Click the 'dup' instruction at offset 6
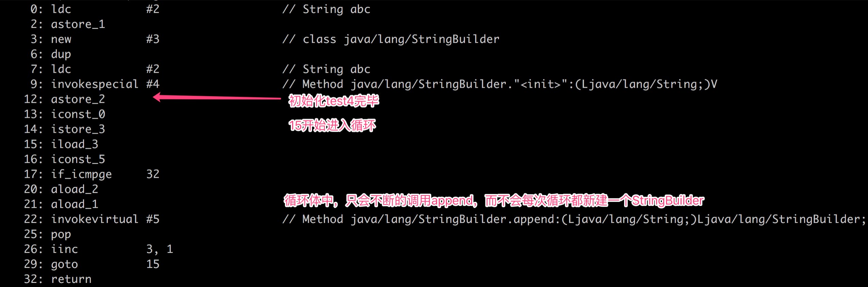This screenshot has height=287, width=868. (x=61, y=54)
